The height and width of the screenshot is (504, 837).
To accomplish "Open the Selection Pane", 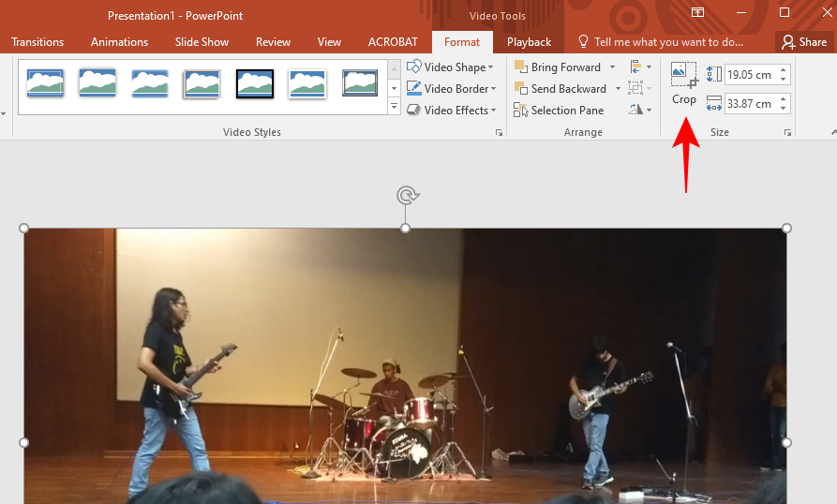I will [x=559, y=111].
